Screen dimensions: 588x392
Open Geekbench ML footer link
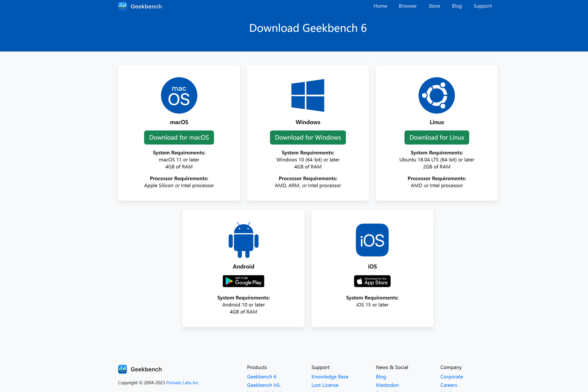tap(264, 385)
